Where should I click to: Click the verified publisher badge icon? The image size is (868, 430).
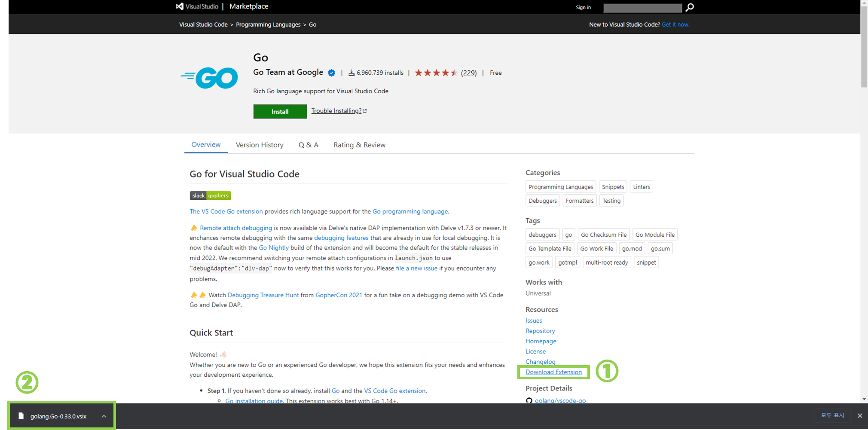[x=331, y=73]
